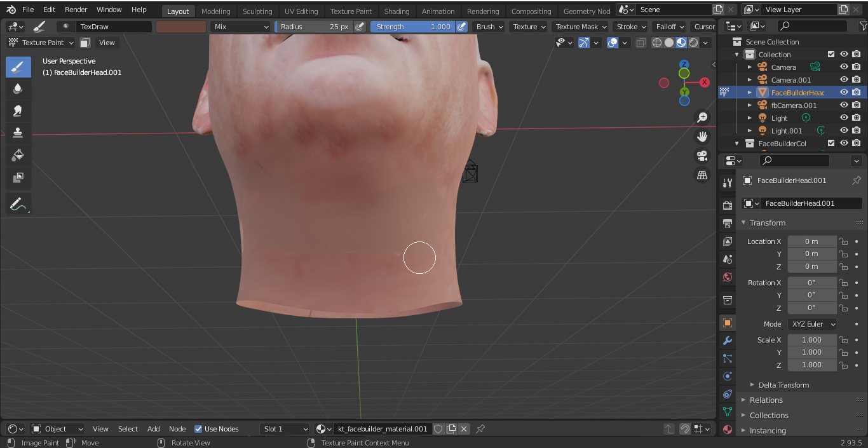
Task: Switch to the Shading workspace tab
Action: pyautogui.click(x=397, y=11)
